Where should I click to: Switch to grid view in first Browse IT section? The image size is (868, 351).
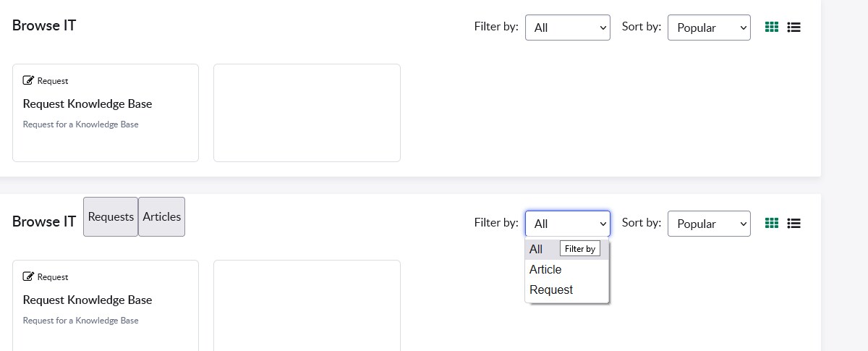pos(772,28)
